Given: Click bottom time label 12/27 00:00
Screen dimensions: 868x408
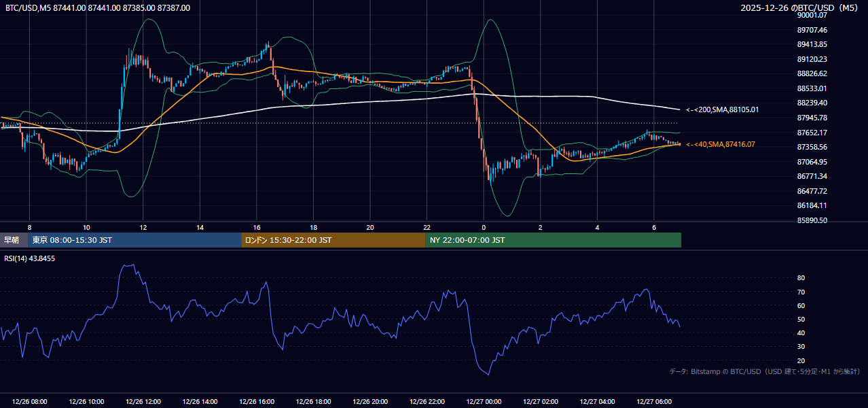Looking at the screenshot, I should pos(484,402).
